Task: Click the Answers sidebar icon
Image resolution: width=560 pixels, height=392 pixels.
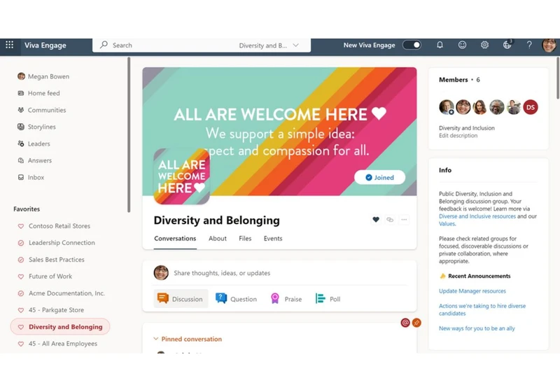Action: (21, 161)
